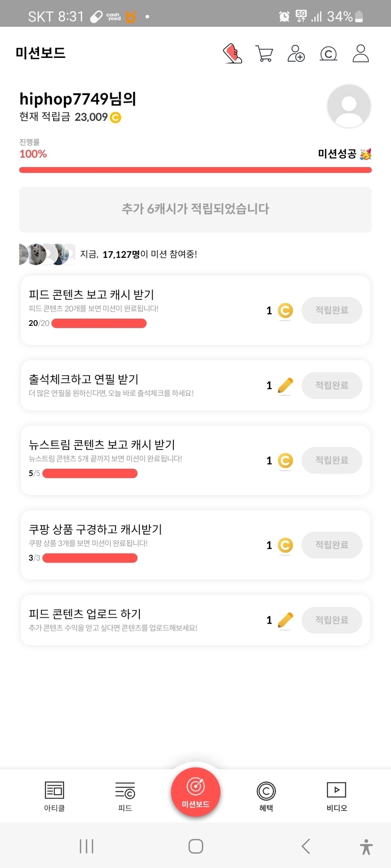Open the 비디오 video tab
The height and width of the screenshot is (868, 391).
[x=337, y=796]
